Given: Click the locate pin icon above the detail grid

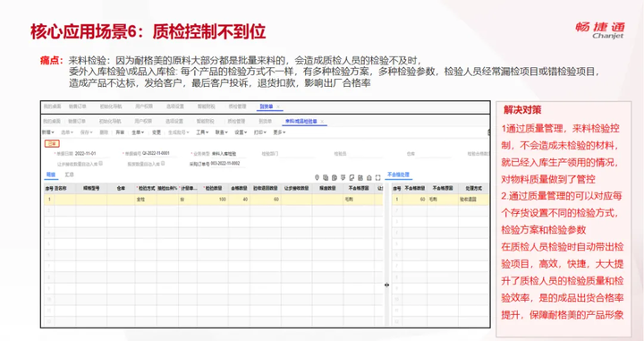Looking at the screenshot, I should click(317, 177).
